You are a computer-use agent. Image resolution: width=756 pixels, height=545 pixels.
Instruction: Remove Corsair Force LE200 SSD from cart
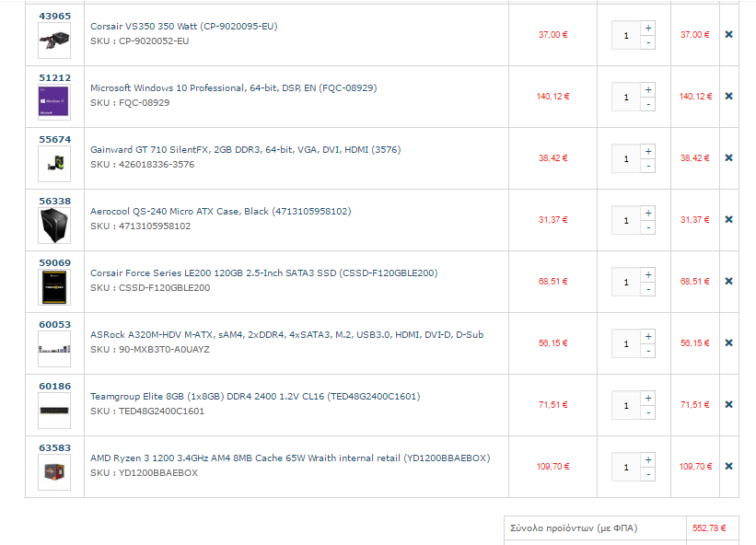pyautogui.click(x=728, y=282)
